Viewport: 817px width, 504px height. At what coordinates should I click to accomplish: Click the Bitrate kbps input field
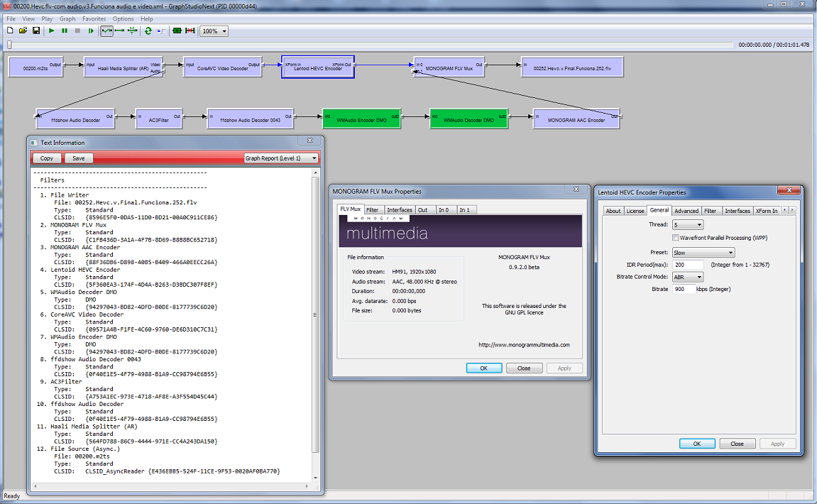(684, 289)
